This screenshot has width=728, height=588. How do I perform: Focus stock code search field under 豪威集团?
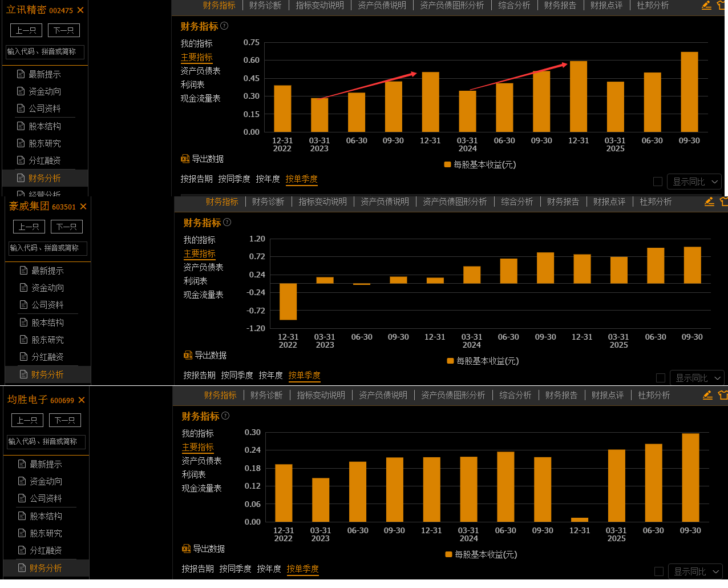coord(48,248)
